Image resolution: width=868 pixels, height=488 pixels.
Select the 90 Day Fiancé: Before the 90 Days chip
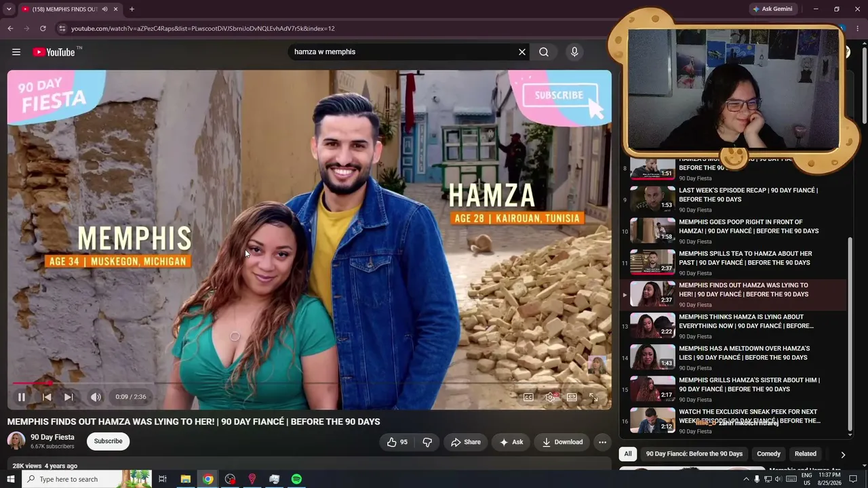tap(694, 454)
